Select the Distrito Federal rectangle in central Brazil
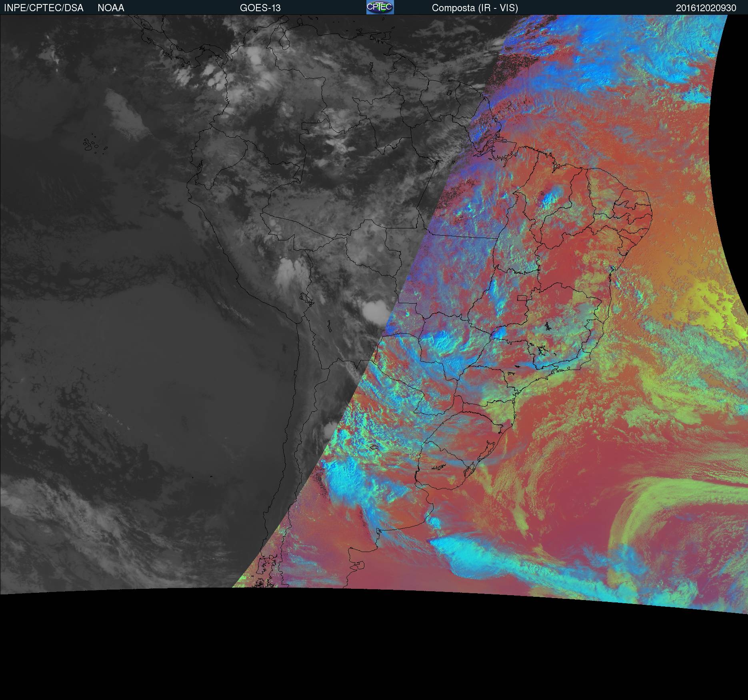 click(522, 297)
